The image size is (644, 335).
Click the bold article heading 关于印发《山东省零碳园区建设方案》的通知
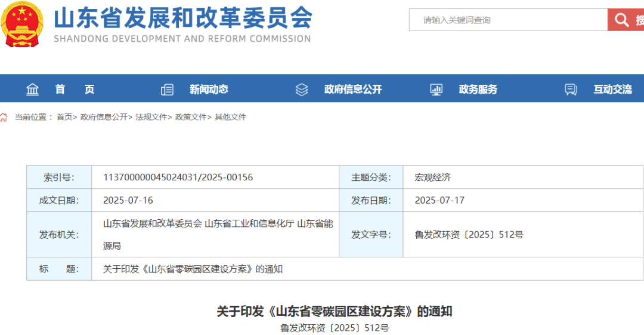point(335,311)
